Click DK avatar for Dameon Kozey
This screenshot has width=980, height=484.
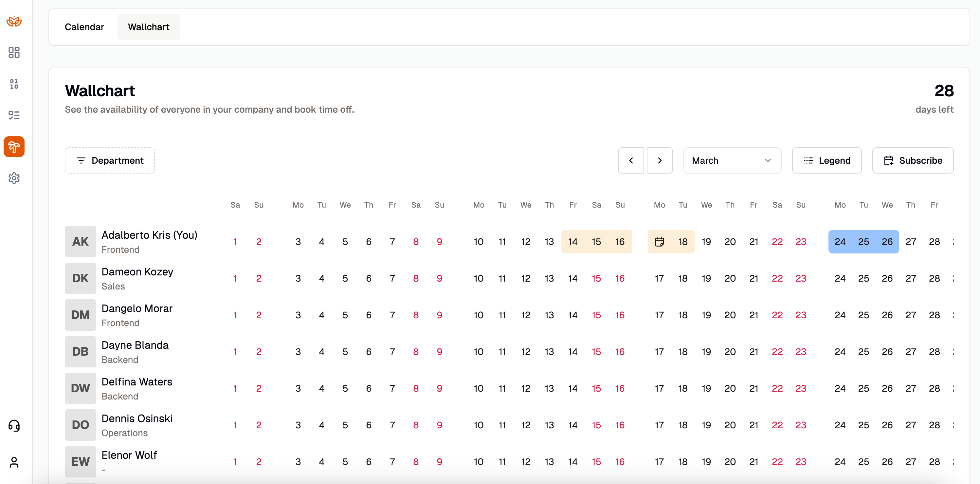click(x=80, y=278)
